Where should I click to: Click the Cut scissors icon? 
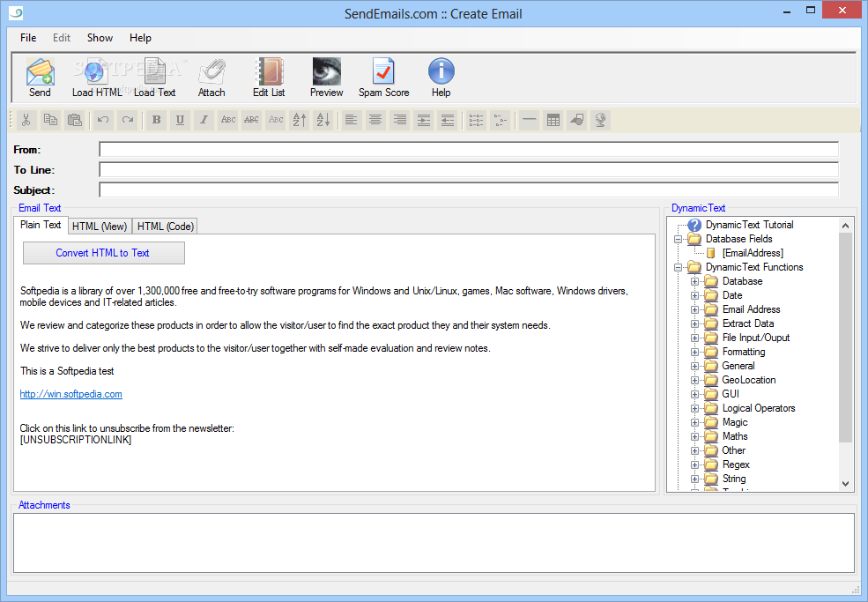26,120
